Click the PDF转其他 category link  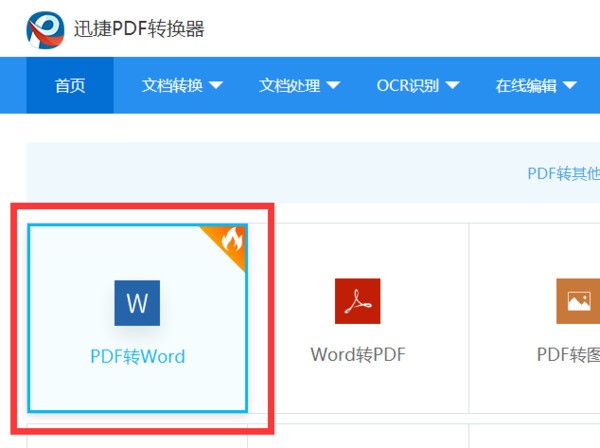pos(563,173)
